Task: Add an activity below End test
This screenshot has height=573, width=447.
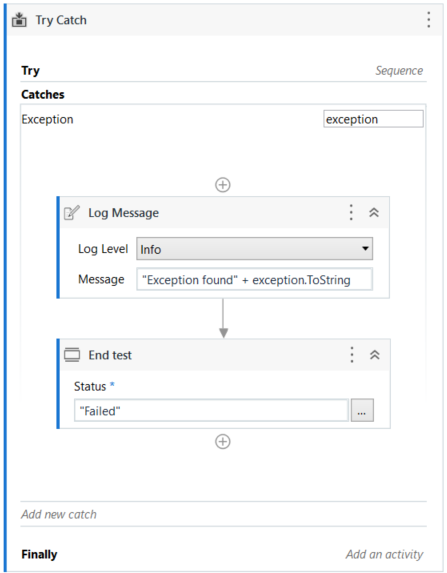Action: click(223, 441)
